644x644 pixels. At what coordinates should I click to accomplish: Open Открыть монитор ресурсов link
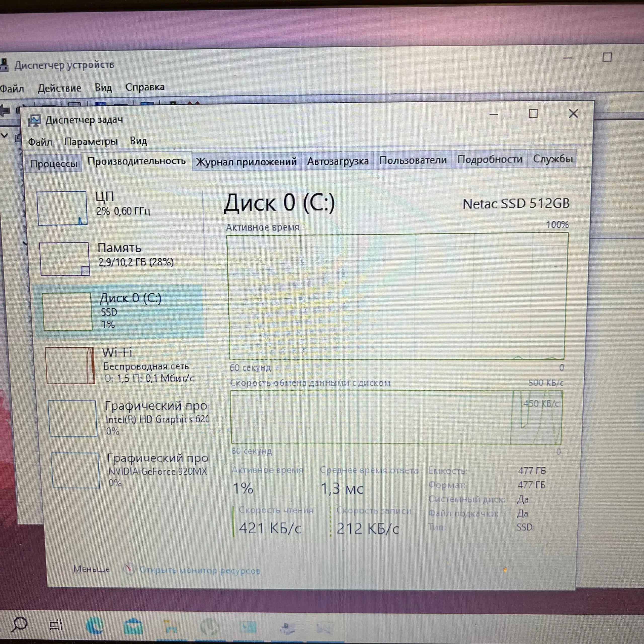coord(200,570)
